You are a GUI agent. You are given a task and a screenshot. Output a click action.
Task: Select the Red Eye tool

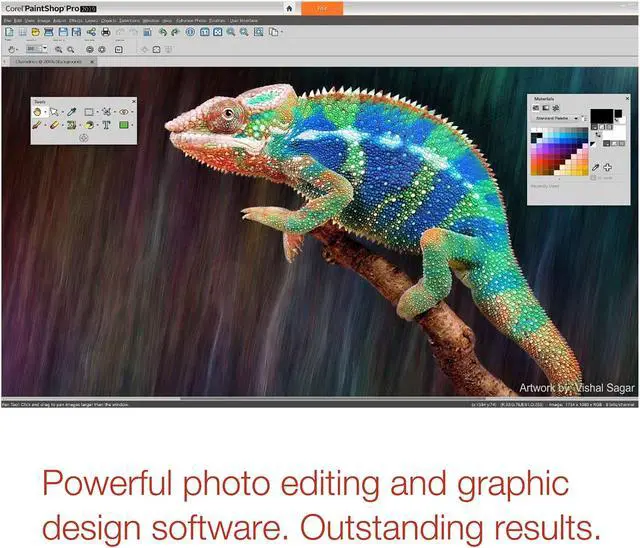124,112
